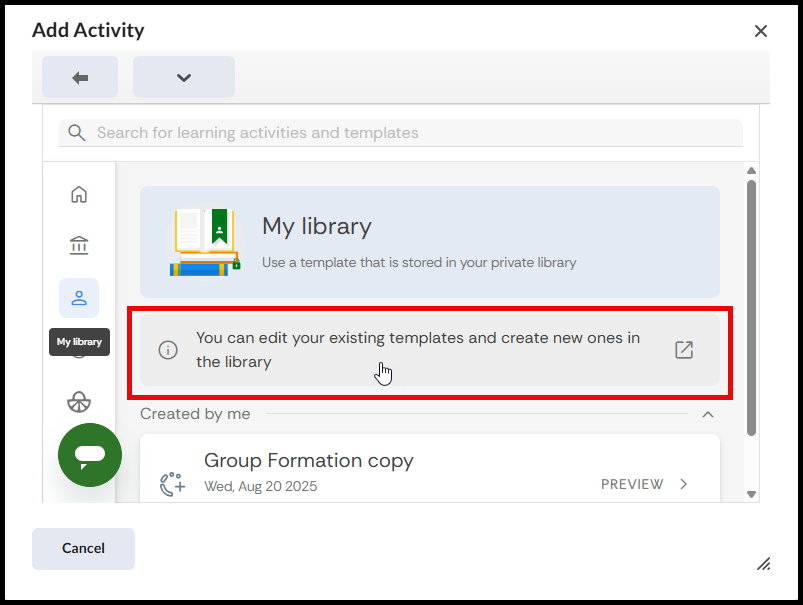803x605 pixels.
Task: Select the My library person icon
Action: click(x=79, y=298)
